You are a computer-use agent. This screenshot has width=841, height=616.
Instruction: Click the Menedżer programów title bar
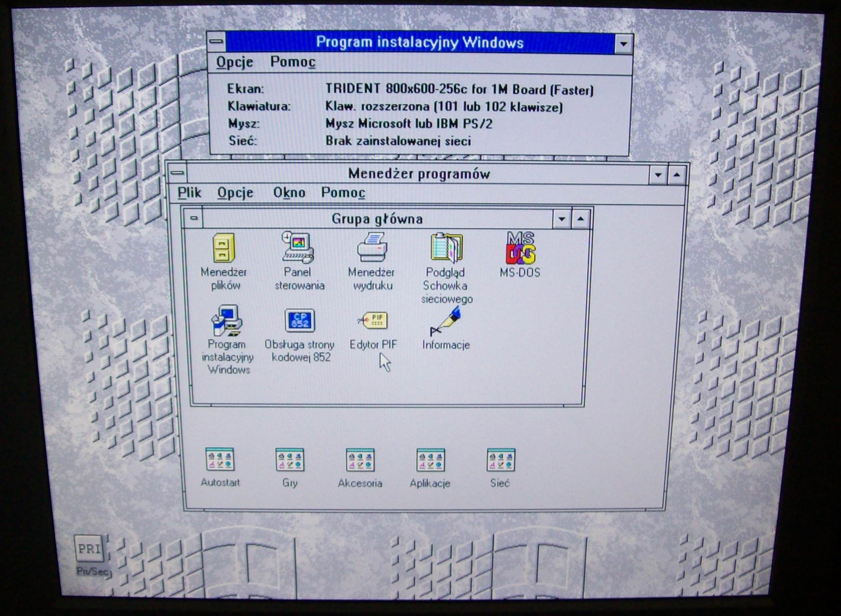[x=418, y=174]
